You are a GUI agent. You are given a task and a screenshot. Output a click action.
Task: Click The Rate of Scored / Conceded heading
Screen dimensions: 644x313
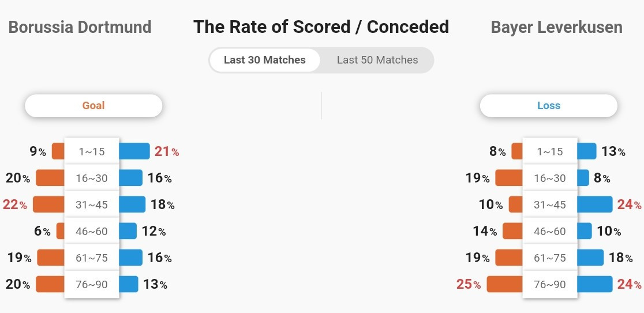tap(321, 27)
